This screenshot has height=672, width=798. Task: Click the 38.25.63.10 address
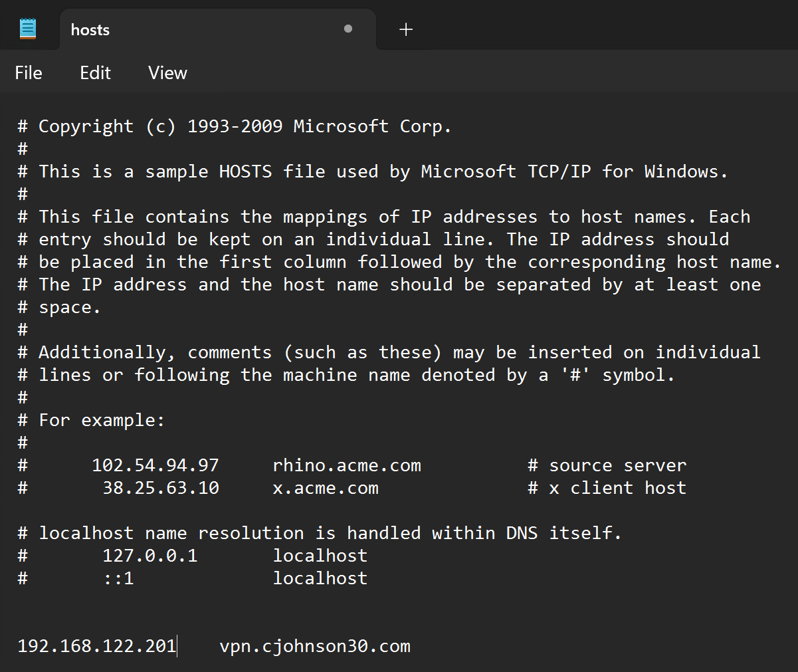coord(160,487)
